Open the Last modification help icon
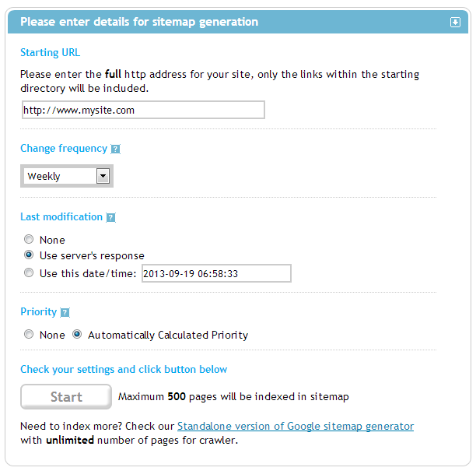Viewport: 476px width, 471px height. pyautogui.click(x=110, y=217)
